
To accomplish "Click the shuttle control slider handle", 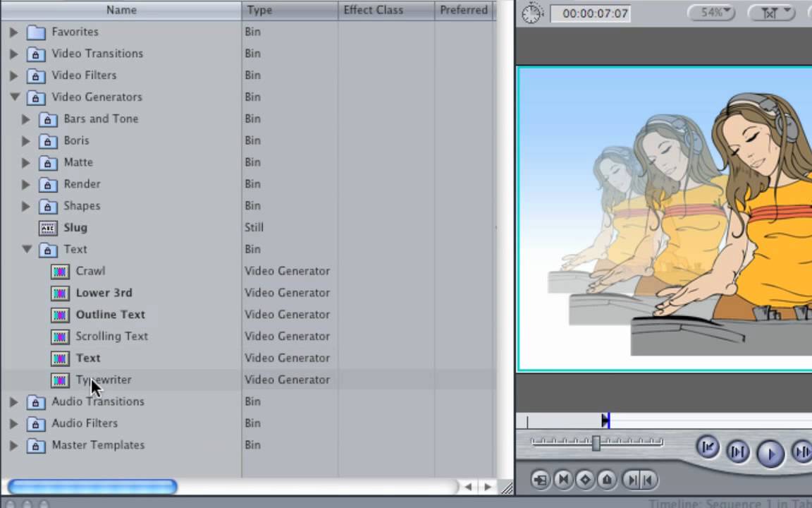I will (596, 442).
